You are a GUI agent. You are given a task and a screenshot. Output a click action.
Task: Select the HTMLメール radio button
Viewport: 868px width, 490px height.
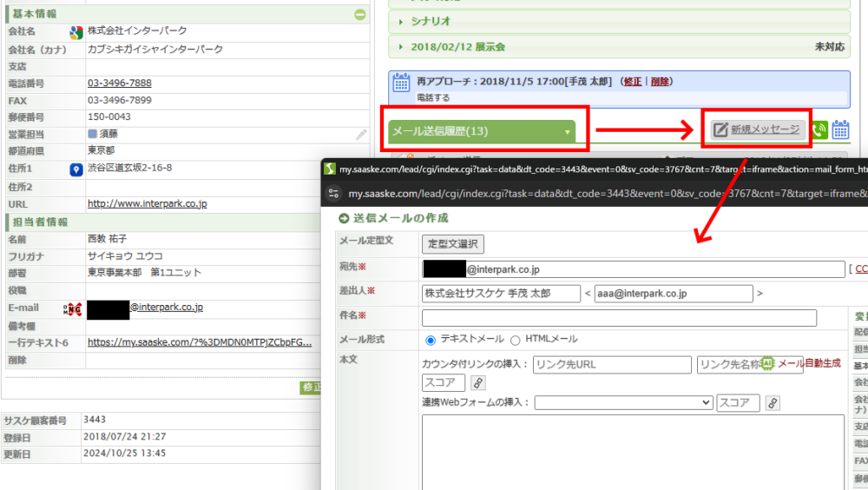pos(516,340)
